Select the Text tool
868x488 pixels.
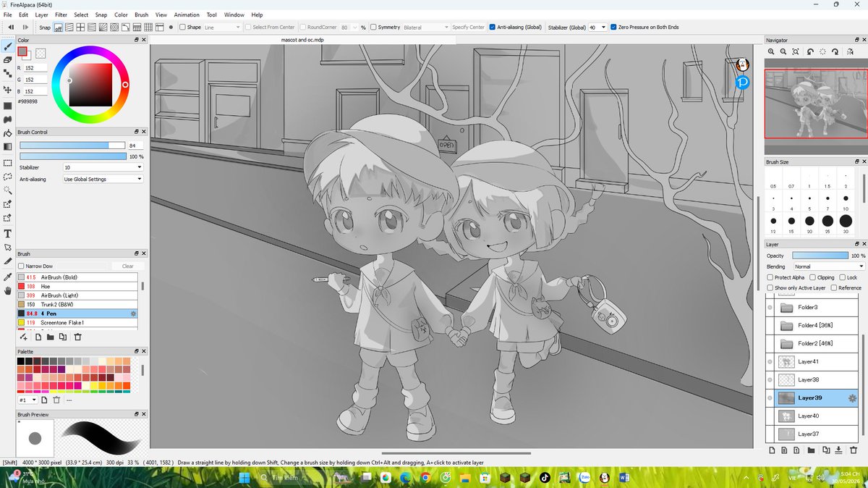coord(7,233)
